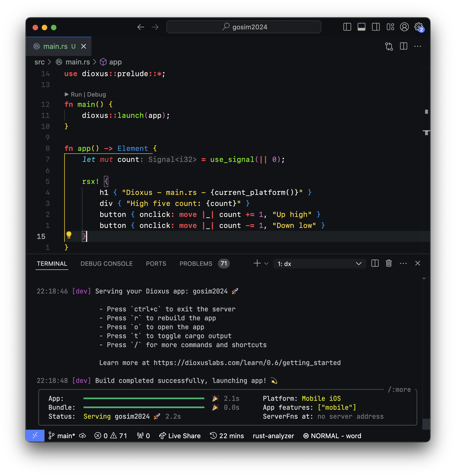This screenshot has height=476, width=456.
Task: Click the quick fix lightbulb on line 15
Action: pos(69,235)
